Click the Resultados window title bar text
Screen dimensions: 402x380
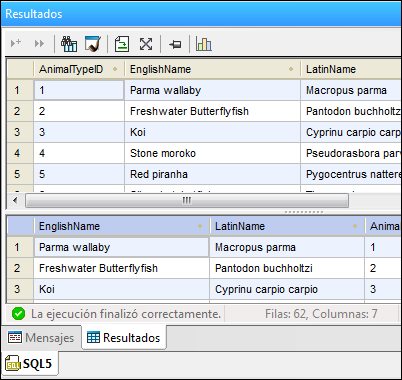click(34, 14)
